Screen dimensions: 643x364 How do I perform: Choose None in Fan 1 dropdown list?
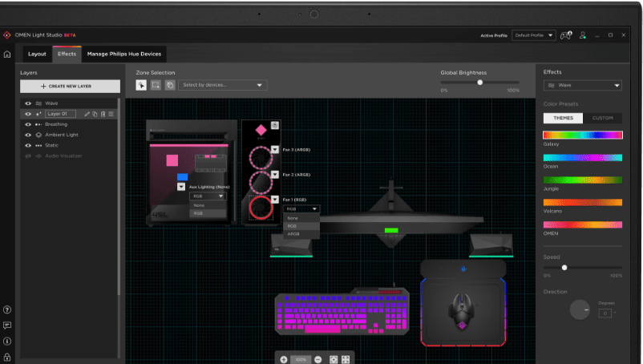click(301, 219)
